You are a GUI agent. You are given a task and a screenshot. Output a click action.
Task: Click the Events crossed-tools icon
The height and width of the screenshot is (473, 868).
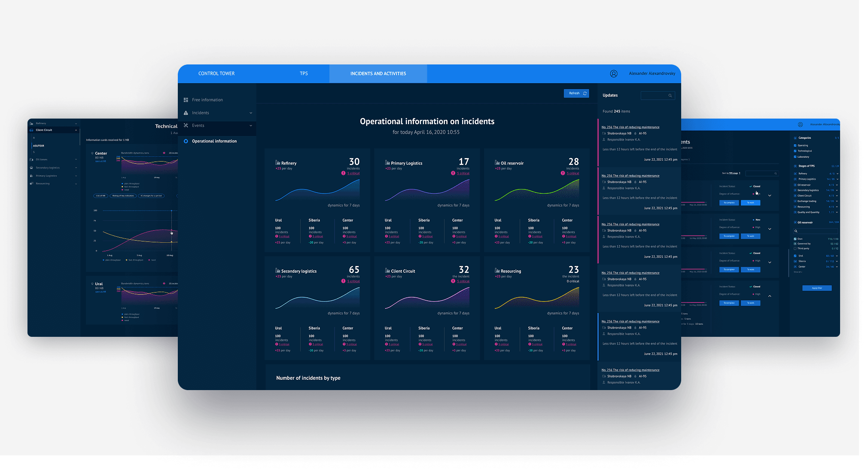(x=186, y=125)
